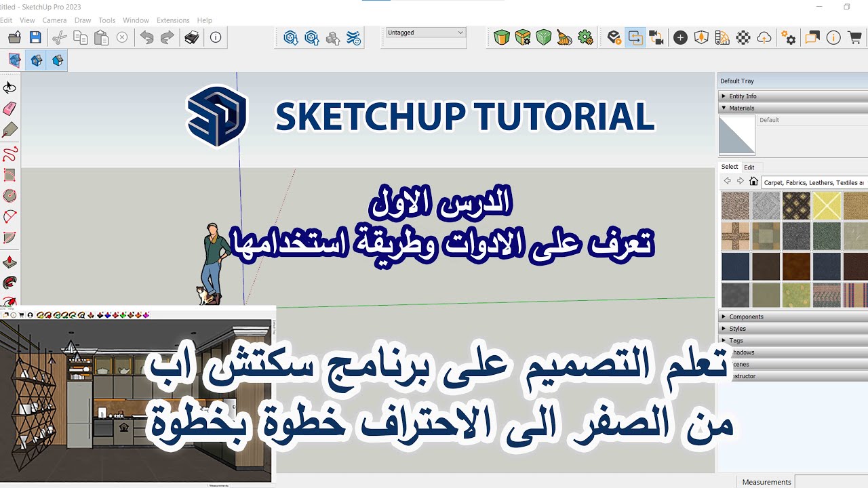
Task: Select the Freehand tool
Action: 9,154
